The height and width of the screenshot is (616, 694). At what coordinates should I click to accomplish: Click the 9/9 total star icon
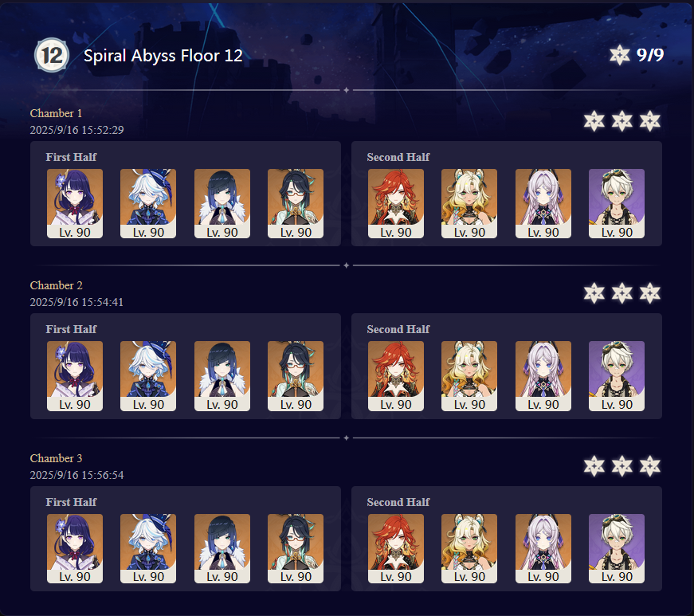620,55
